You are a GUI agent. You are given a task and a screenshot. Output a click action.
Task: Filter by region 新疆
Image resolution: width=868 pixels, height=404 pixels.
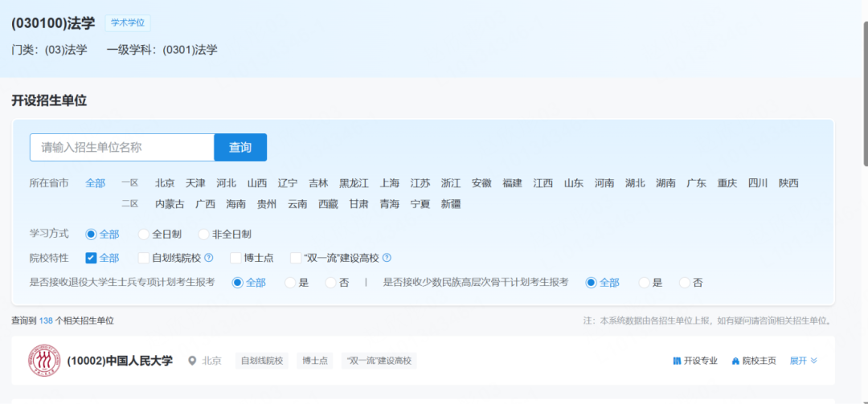pos(451,204)
